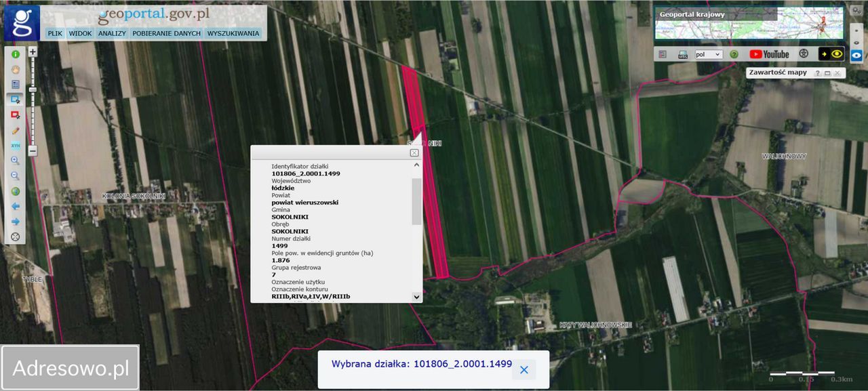Select the info (i) tool
Viewport: 868px width, 391px height.
(15, 53)
